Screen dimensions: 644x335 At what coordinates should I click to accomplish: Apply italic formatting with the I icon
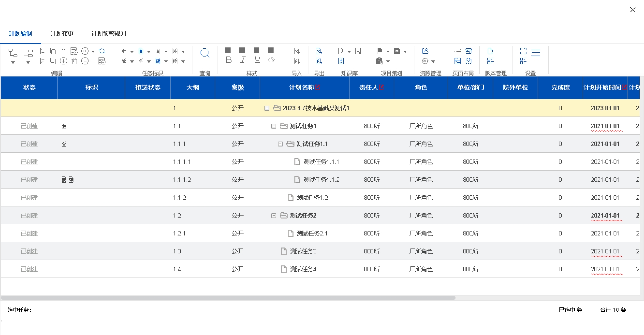pos(243,60)
